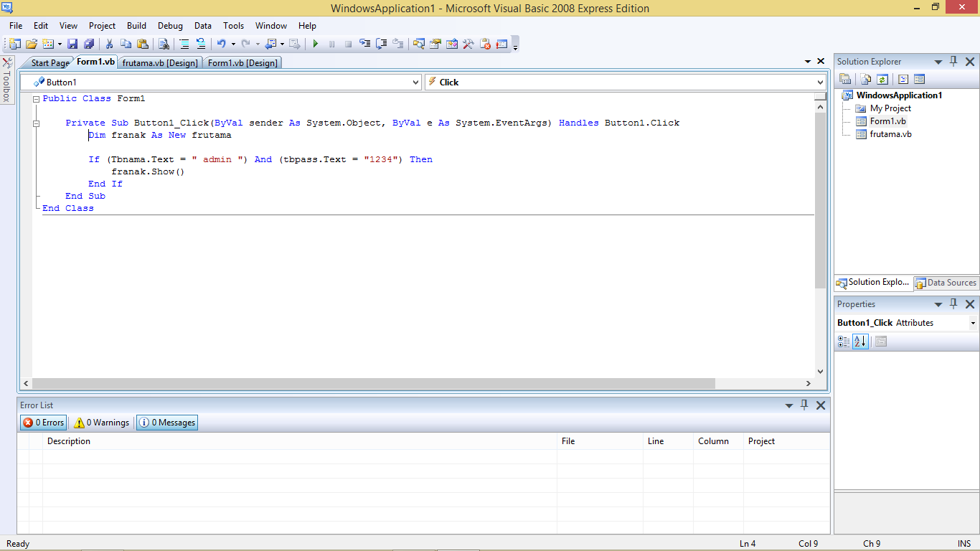Open the Object Browser toolbar icon
This screenshot has height=551, width=980.
click(x=452, y=44)
